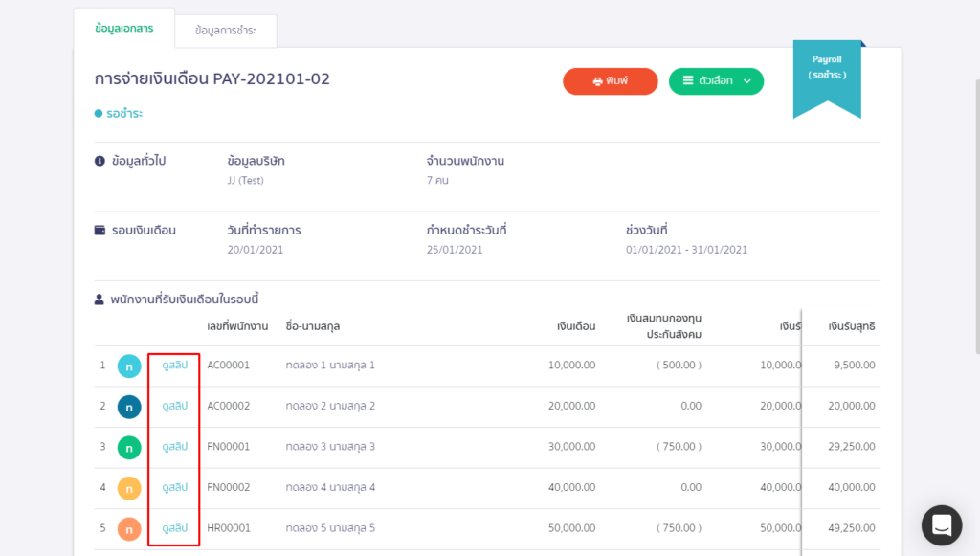Click net pay value 49,250.00

851,528
